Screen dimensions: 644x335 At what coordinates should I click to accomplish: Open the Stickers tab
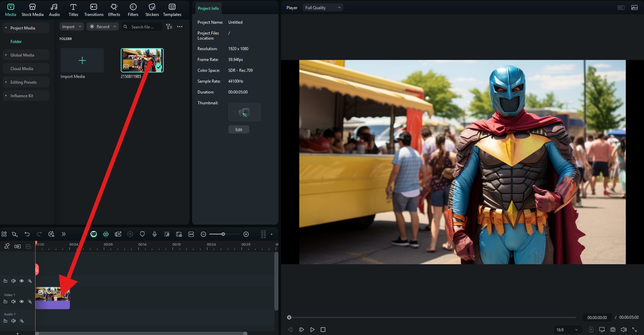pos(152,10)
